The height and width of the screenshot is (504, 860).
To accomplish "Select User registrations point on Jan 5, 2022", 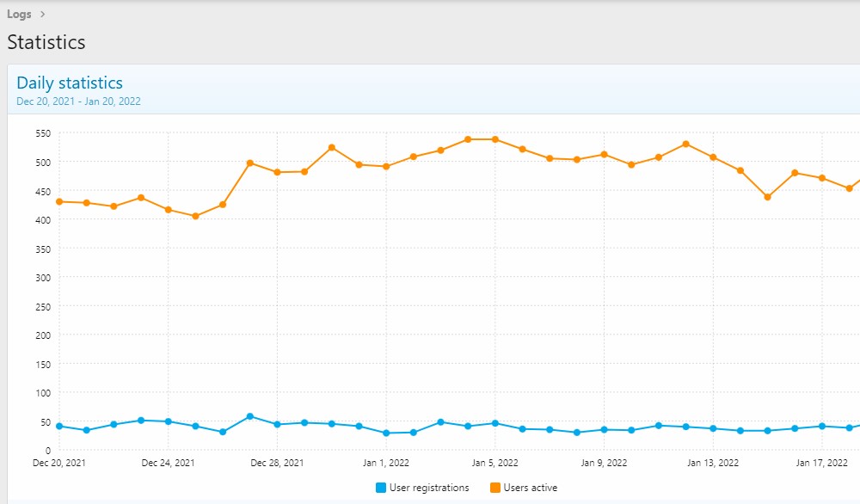I will (x=495, y=423).
